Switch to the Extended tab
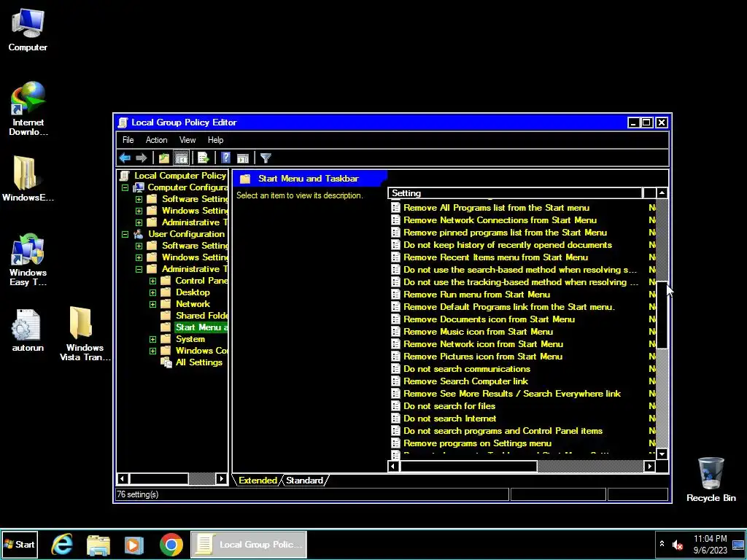 (x=258, y=480)
